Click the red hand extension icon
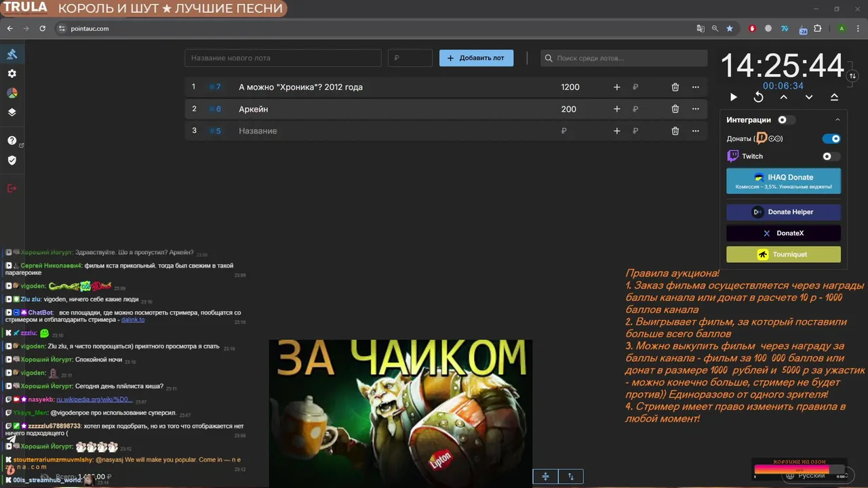868x488 pixels. [752, 28]
